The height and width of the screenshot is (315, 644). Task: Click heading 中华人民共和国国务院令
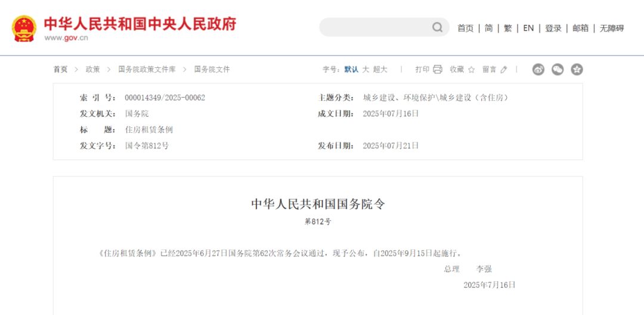click(x=318, y=204)
